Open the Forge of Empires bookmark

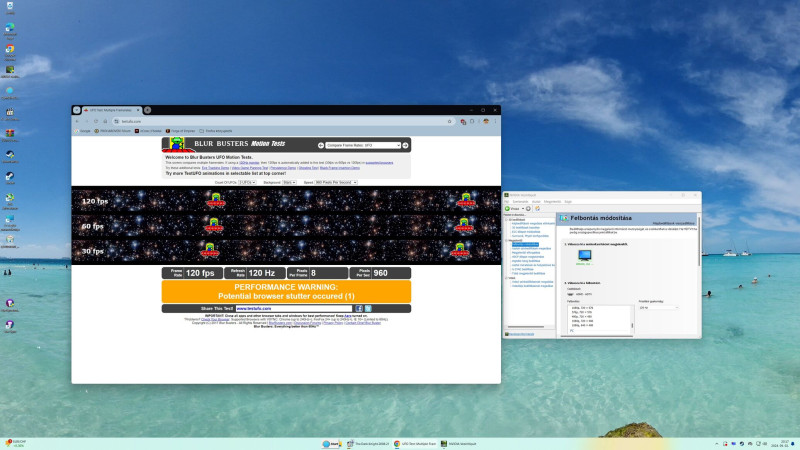pyautogui.click(x=181, y=131)
